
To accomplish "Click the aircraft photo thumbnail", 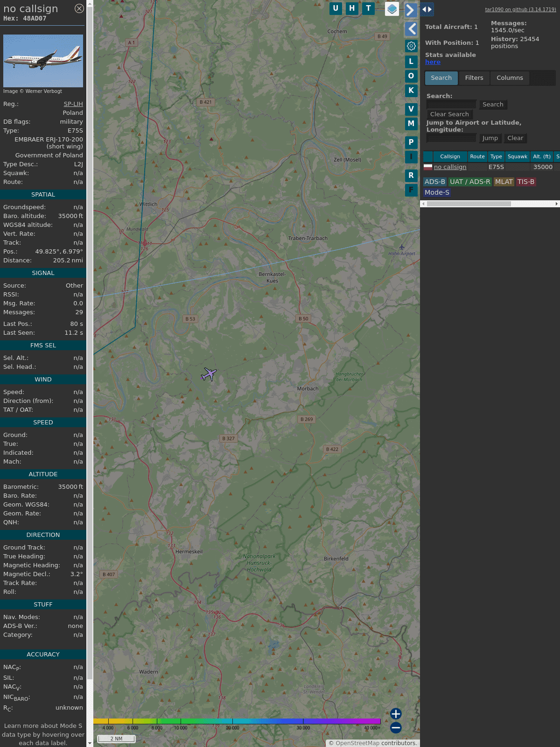I will point(43,61).
